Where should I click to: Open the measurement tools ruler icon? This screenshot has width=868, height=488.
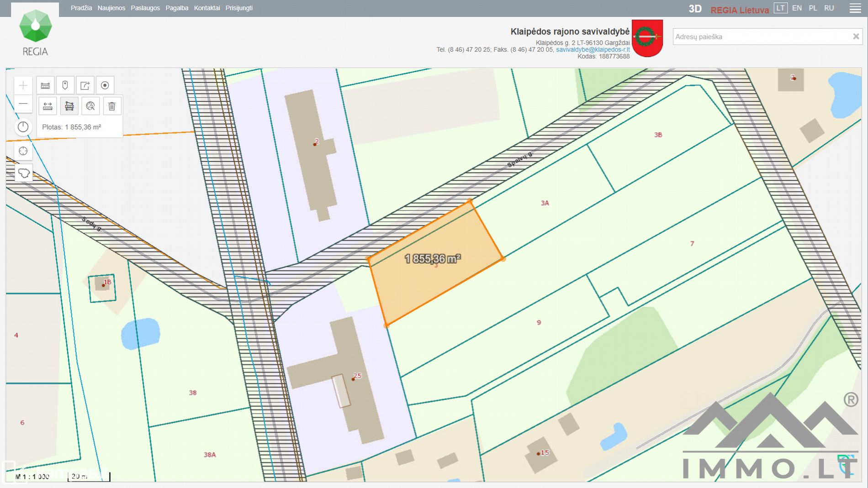tap(45, 85)
